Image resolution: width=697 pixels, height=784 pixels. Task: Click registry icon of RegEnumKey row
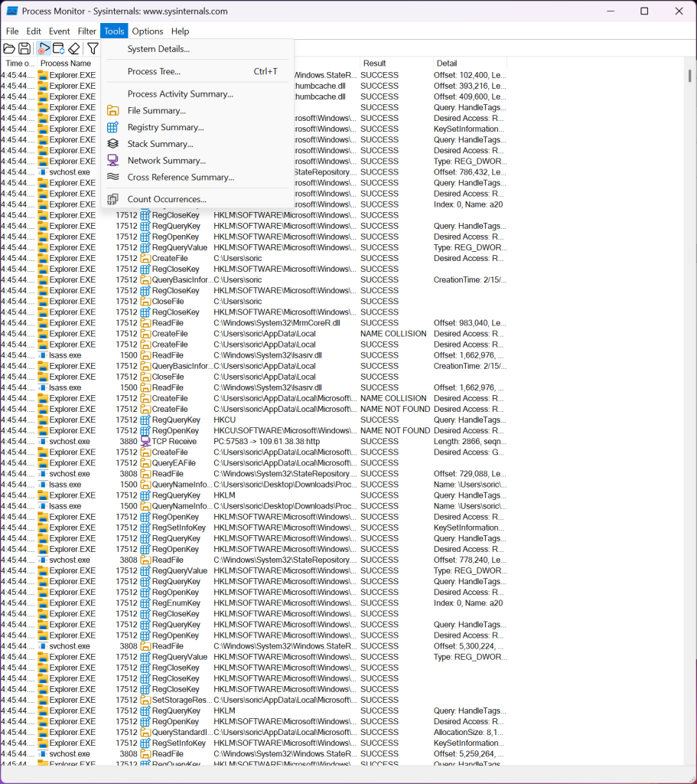pos(145,603)
